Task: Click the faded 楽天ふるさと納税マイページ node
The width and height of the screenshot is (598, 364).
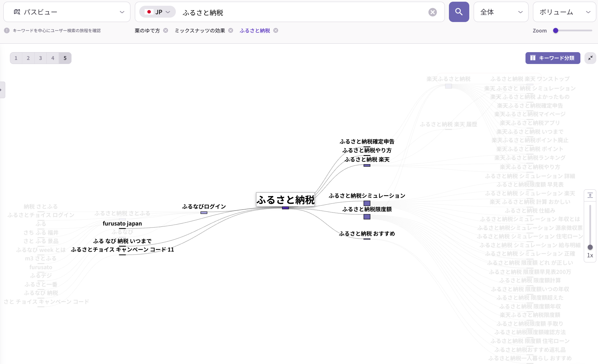Action: [530, 114]
